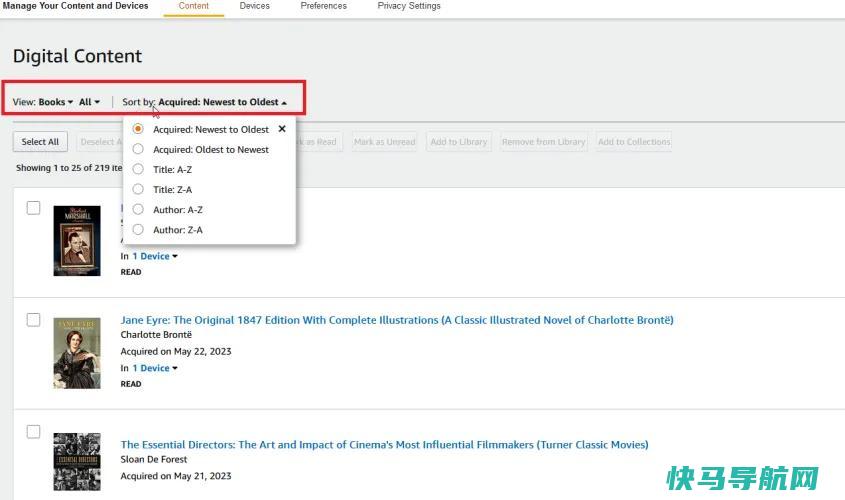845x500 pixels.
Task: Click the Add to Library button
Action: pos(459,142)
